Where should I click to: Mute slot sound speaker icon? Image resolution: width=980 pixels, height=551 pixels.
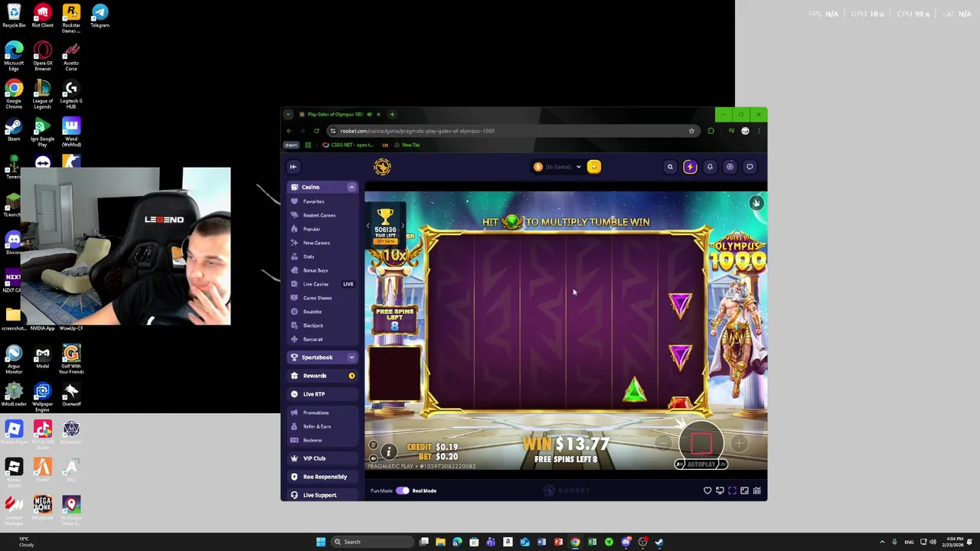(x=373, y=458)
